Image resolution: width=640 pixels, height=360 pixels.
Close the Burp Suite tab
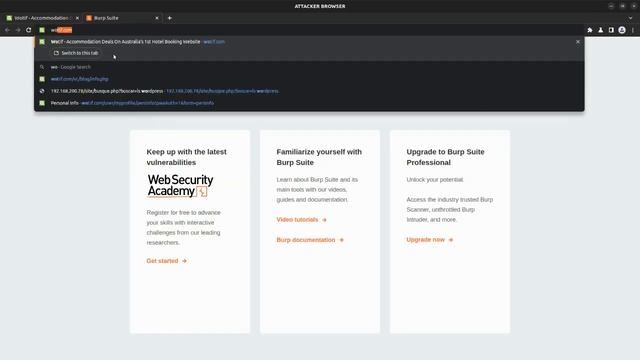(157, 18)
